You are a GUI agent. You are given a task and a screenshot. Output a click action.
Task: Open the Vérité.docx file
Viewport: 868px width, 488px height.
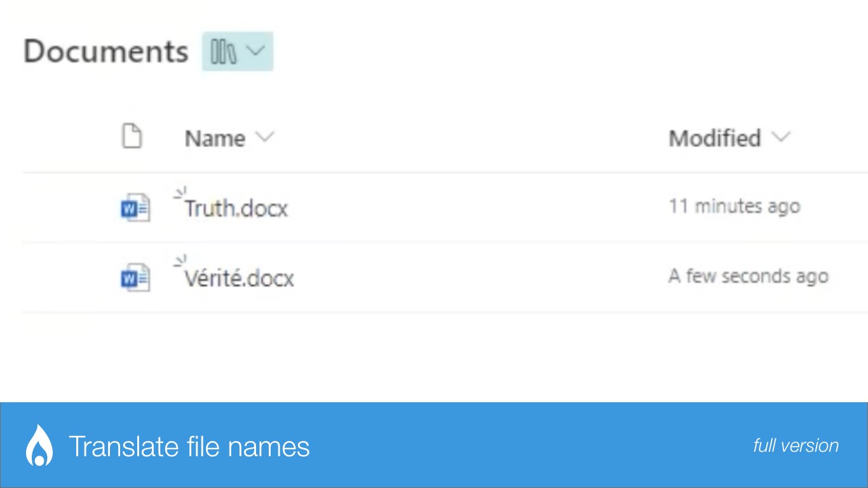tap(240, 278)
